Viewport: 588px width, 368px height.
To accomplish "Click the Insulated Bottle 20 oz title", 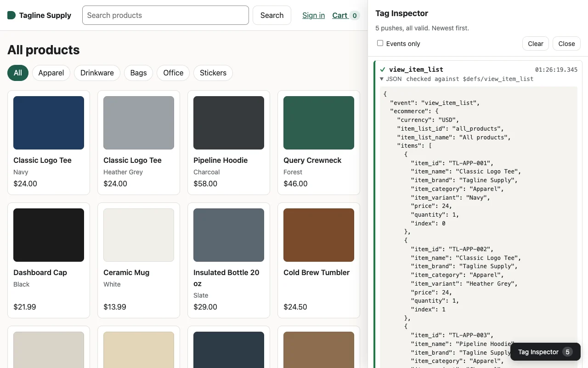I will coord(226,278).
